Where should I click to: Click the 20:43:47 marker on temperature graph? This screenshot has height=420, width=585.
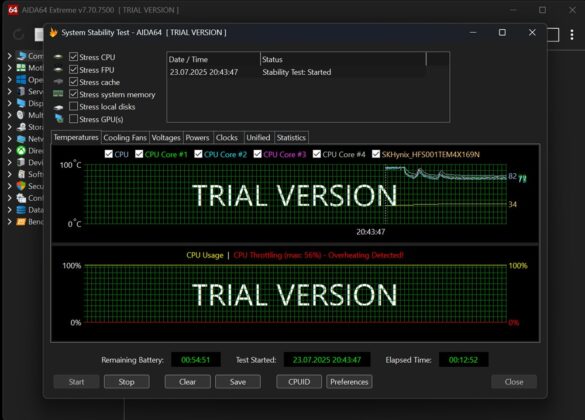point(370,232)
